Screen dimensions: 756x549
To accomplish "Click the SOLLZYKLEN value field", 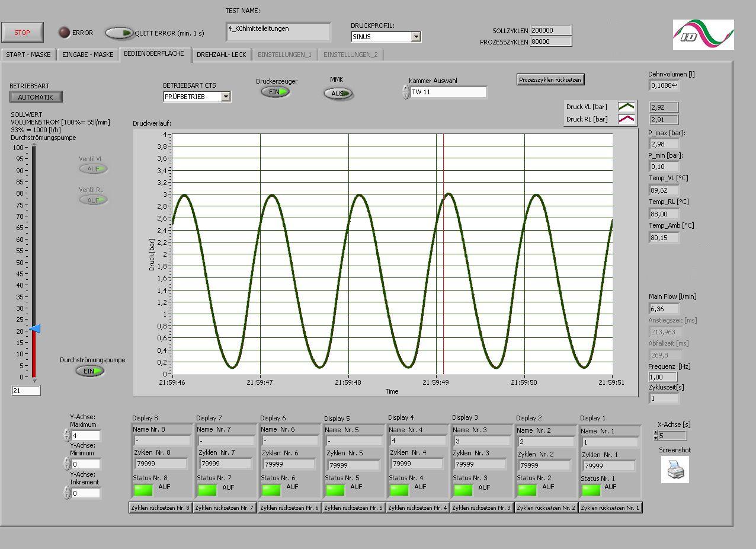I will pyautogui.click(x=551, y=30).
